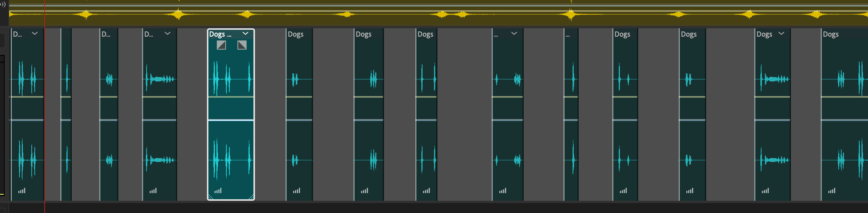
Task: Open the chevron menu on the D... clip before the selected clip
Action: pos(168,34)
